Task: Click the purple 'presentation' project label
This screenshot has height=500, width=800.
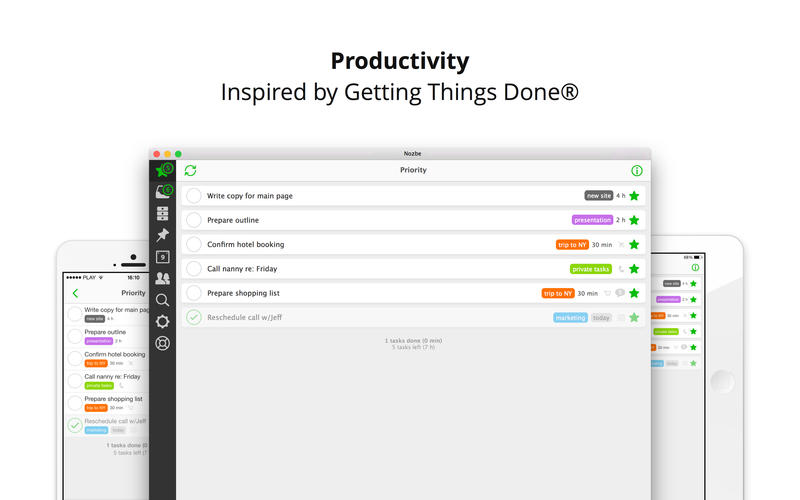Action: (x=592, y=220)
